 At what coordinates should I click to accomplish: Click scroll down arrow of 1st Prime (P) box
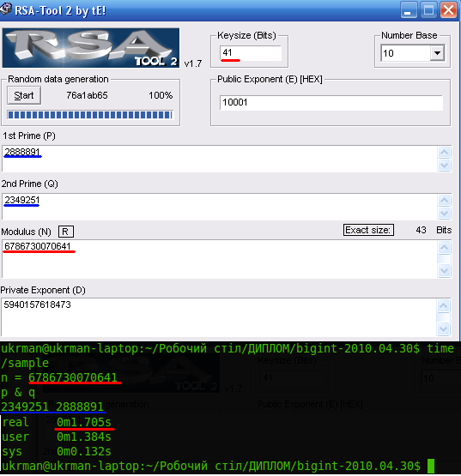pos(445,166)
